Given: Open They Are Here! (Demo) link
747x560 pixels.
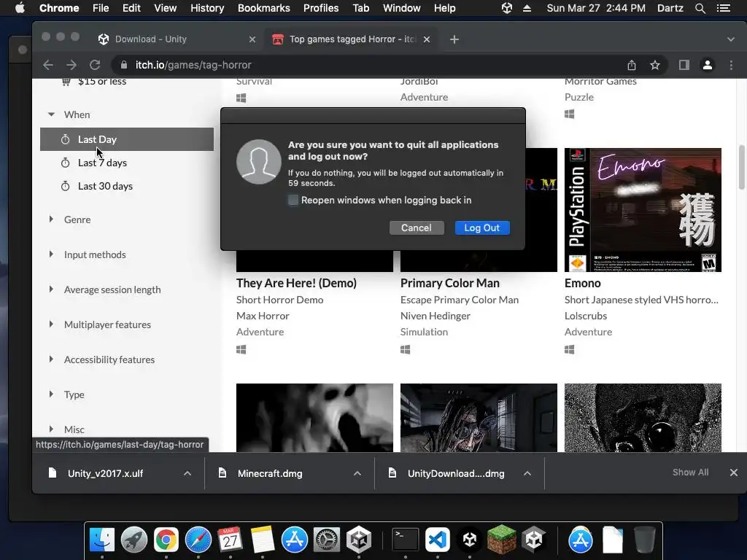Looking at the screenshot, I should click(296, 284).
